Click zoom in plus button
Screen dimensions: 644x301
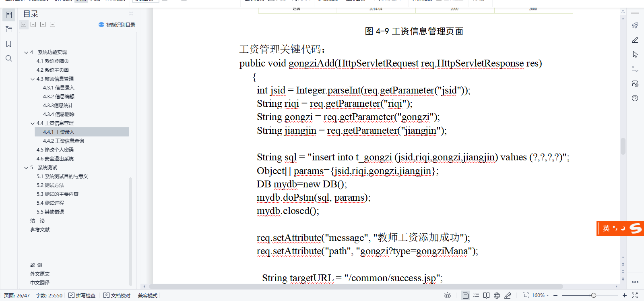(x=625, y=295)
